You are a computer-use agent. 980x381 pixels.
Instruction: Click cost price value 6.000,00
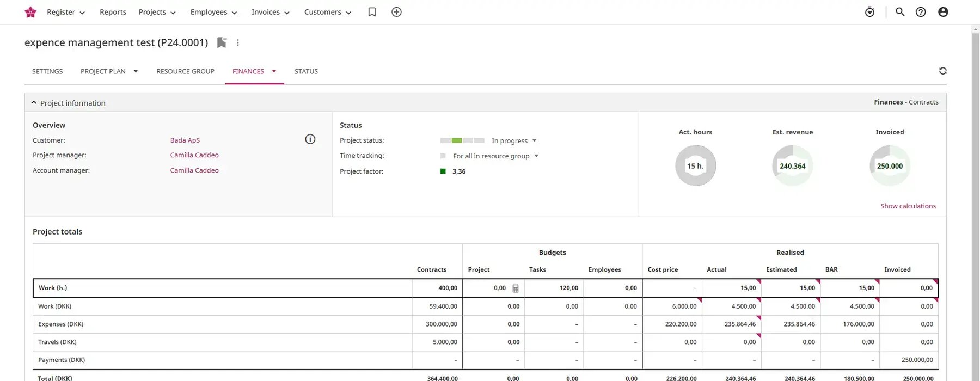684,306
